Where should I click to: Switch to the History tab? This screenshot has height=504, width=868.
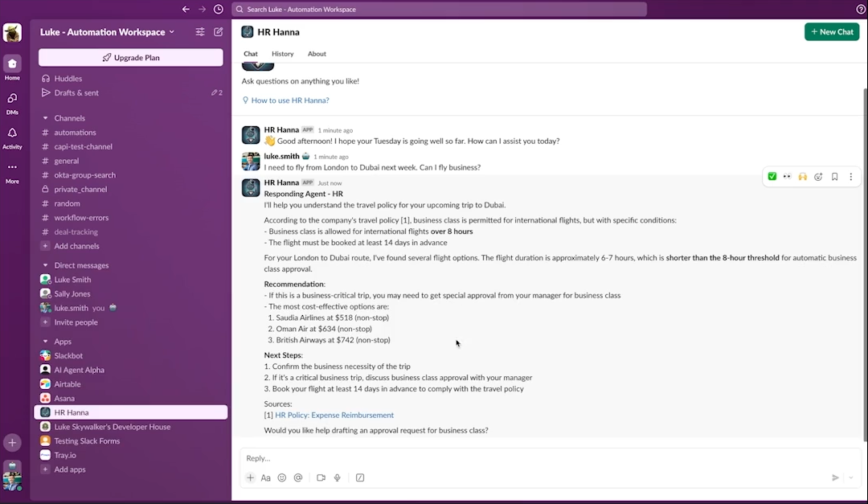(x=282, y=54)
